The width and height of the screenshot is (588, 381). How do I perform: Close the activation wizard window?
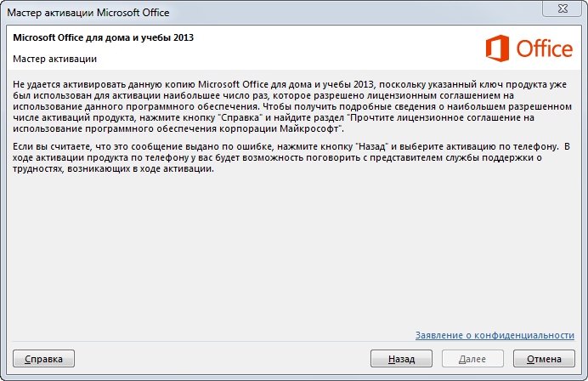point(563,9)
